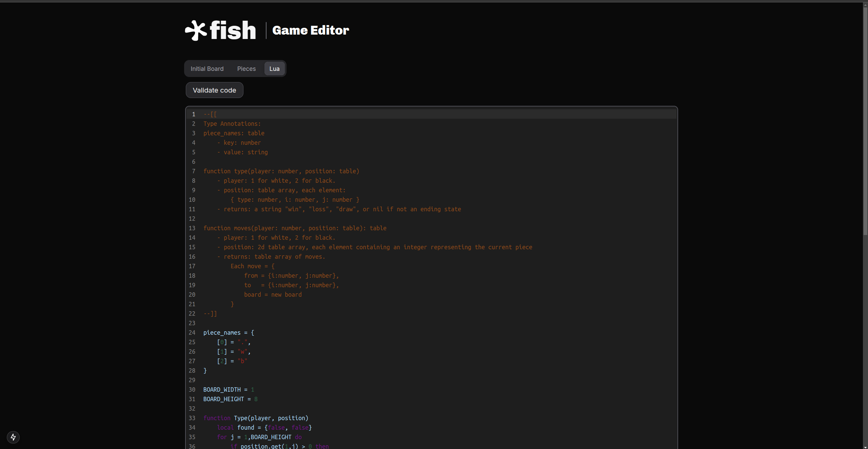868x449 pixels.
Task: Click the BOARD_WIDTH = 1 line
Action: click(x=229, y=390)
